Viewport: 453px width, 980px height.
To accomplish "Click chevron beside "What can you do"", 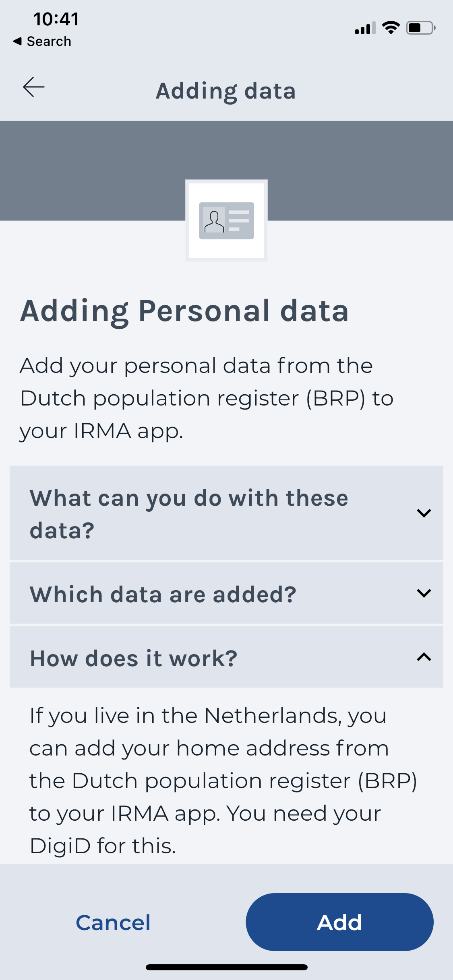I will pos(424,513).
